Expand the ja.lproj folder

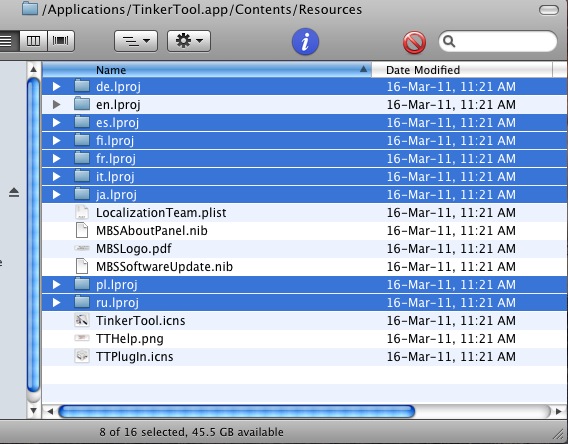click(56, 194)
